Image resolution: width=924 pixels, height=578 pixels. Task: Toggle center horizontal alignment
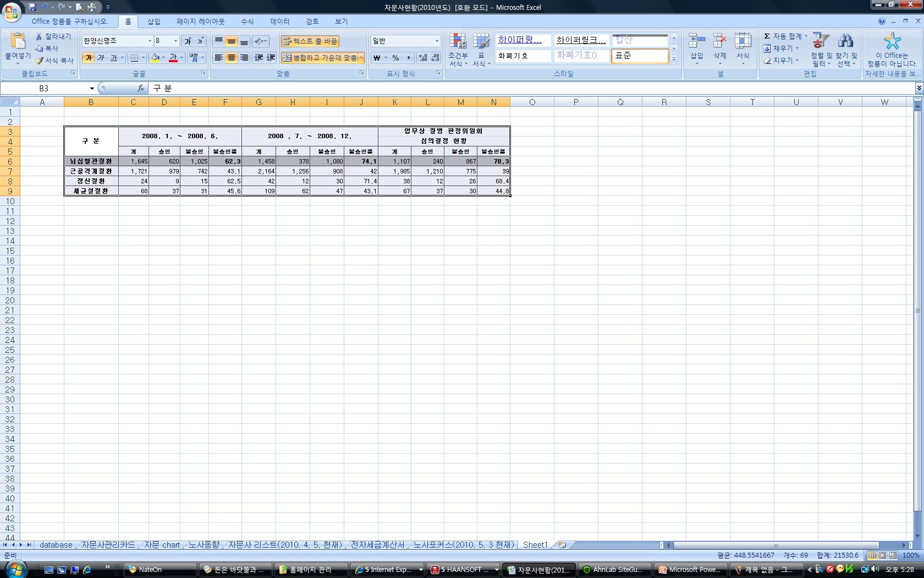pyautogui.click(x=232, y=58)
